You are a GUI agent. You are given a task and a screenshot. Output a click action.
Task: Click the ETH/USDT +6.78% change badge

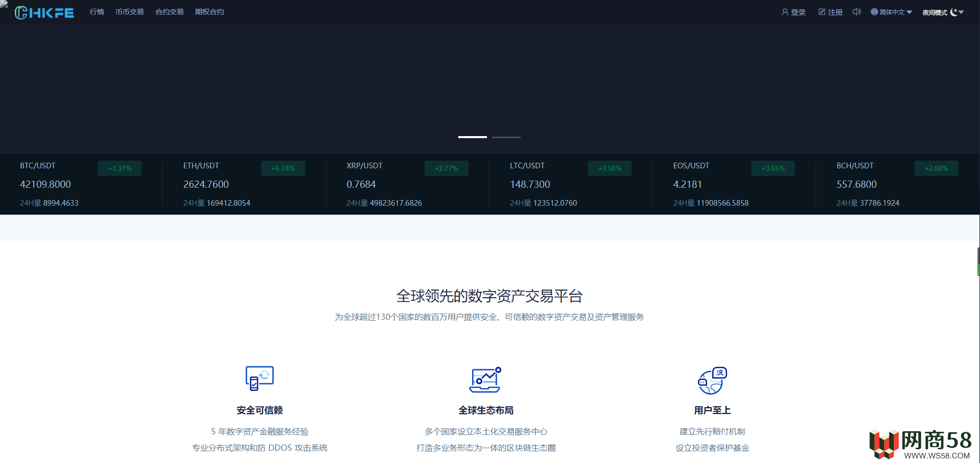(x=283, y=168)
